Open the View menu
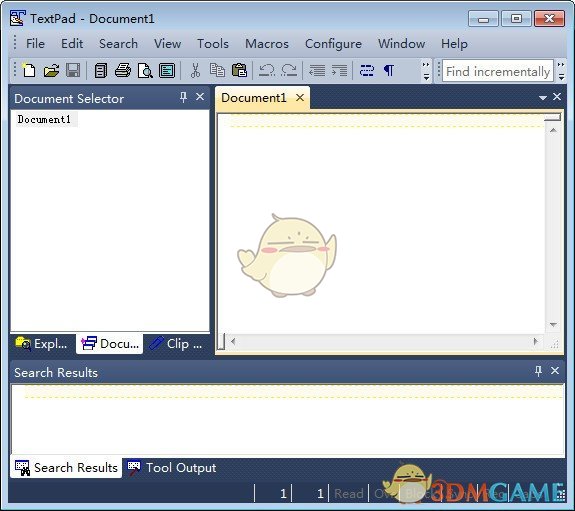This screenshot has height=511, width=575. (x=167, y=44)
